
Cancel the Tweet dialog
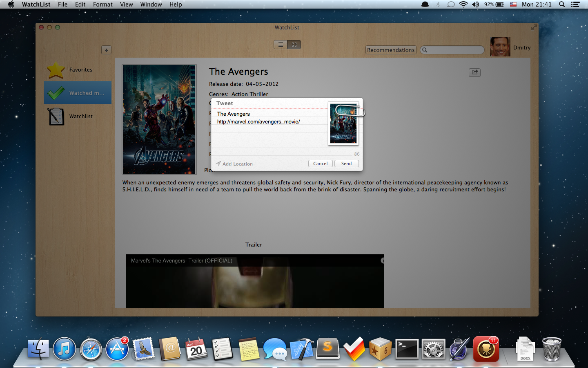(x=320, y=164)
